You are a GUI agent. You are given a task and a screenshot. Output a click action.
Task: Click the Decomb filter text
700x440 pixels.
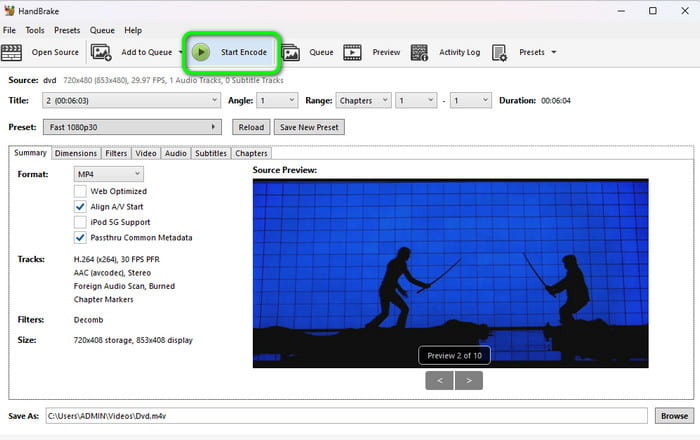point(88,320)
